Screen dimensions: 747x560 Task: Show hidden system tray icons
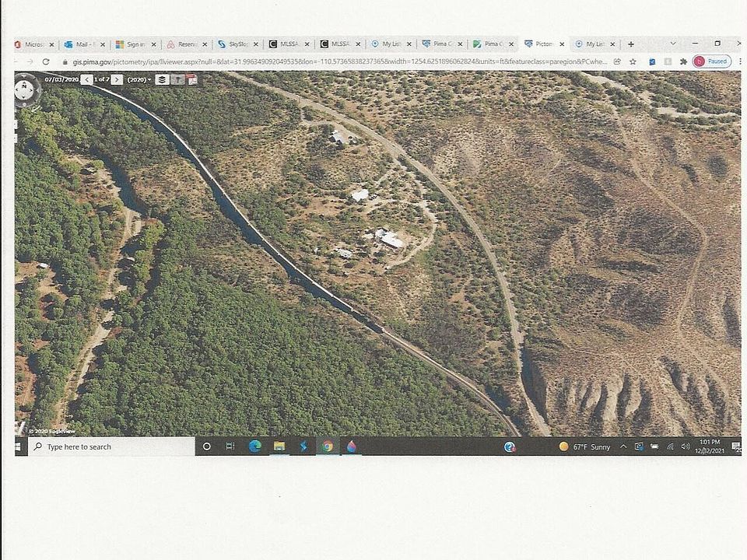tap(623, 446)
